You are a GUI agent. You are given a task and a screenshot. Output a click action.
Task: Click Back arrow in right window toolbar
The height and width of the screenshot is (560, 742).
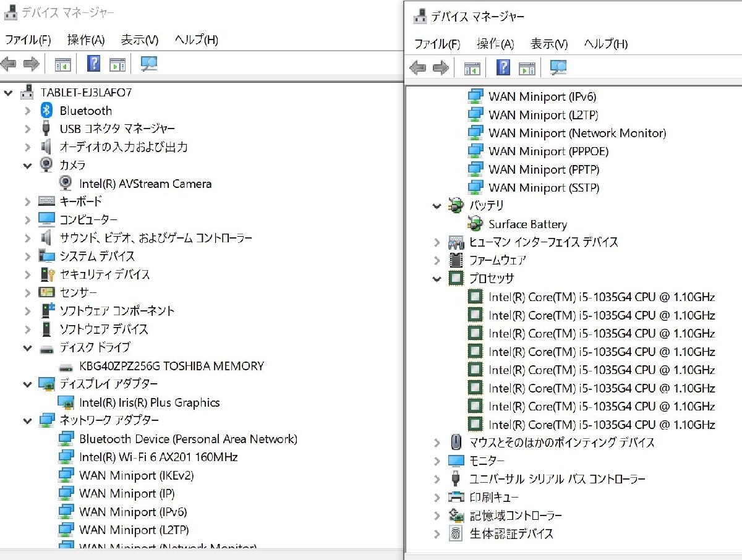coord(418,67)
